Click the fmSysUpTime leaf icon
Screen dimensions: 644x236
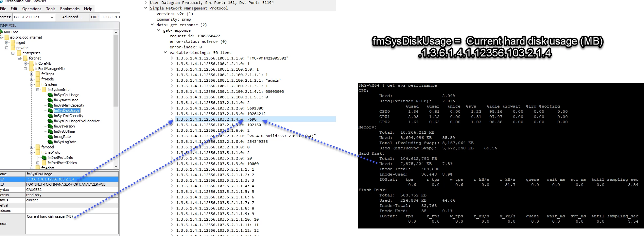coord(50,132)
